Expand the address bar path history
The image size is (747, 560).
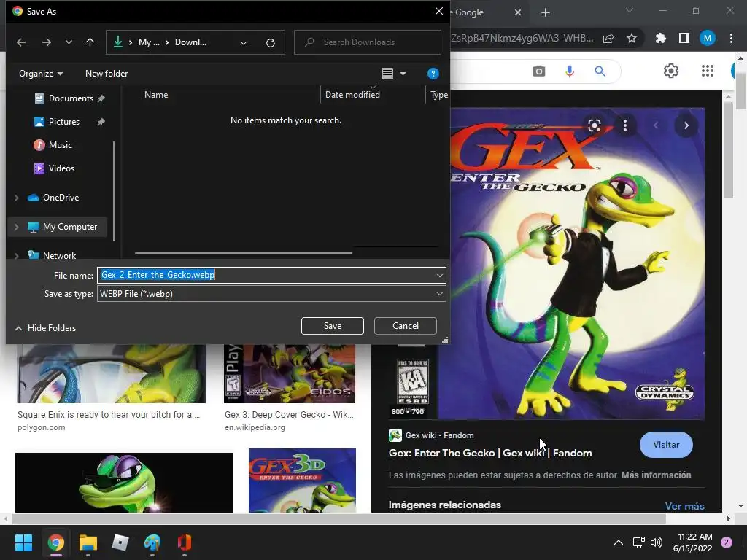244,43
